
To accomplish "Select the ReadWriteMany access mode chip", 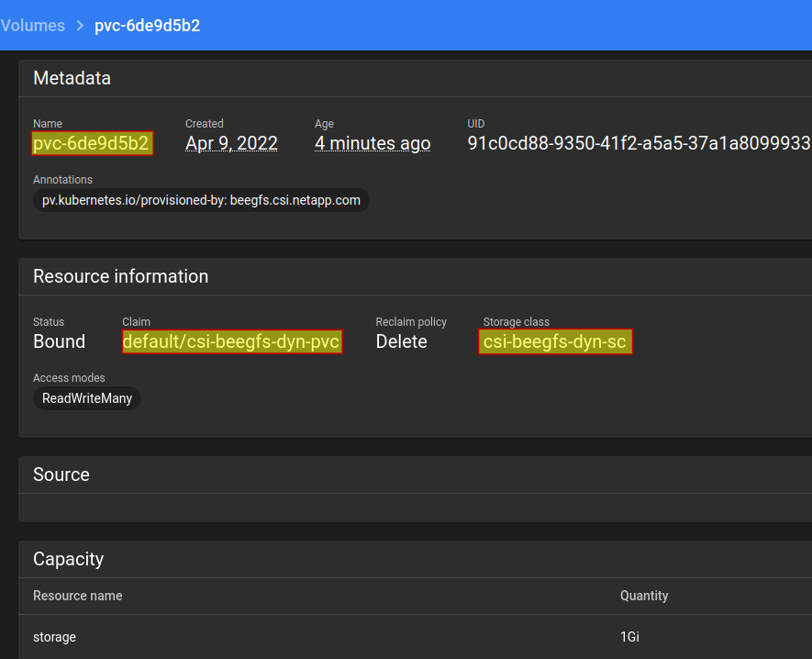I will 87,398.
